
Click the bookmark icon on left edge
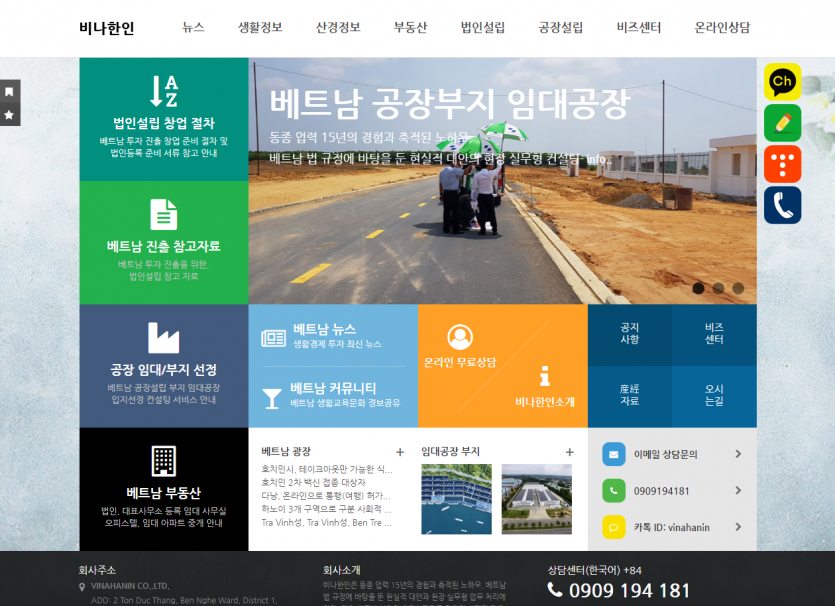point(9,91)
